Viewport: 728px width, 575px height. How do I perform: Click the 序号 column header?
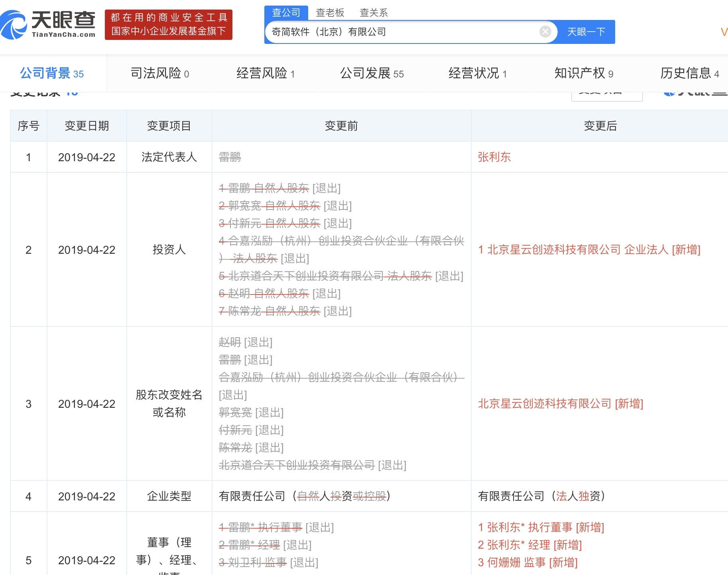tap(29, 126)
